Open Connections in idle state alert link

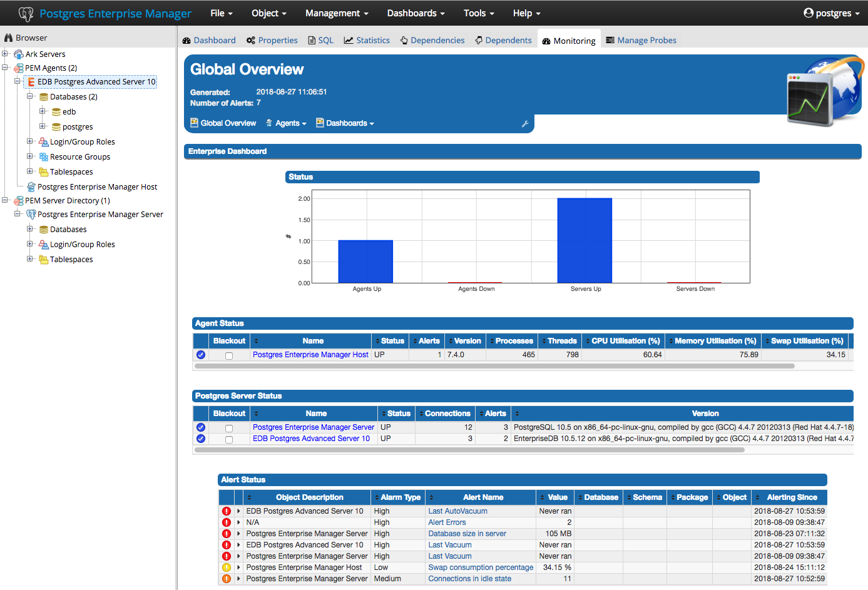click(x=469, y=579)
